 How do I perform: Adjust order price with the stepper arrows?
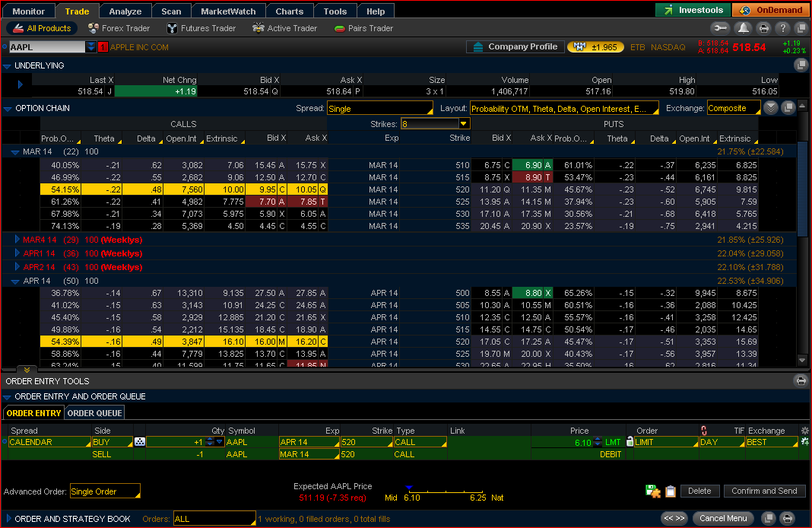click(598, 441)
